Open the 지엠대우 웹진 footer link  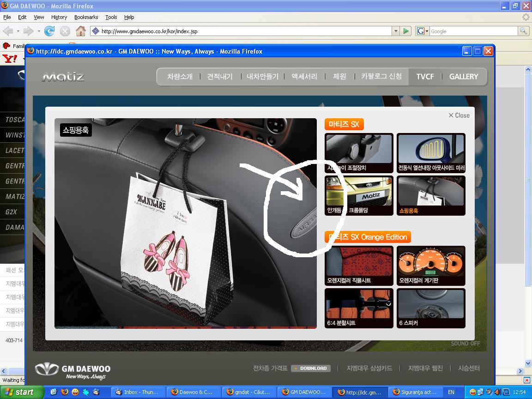pos(425,368)
